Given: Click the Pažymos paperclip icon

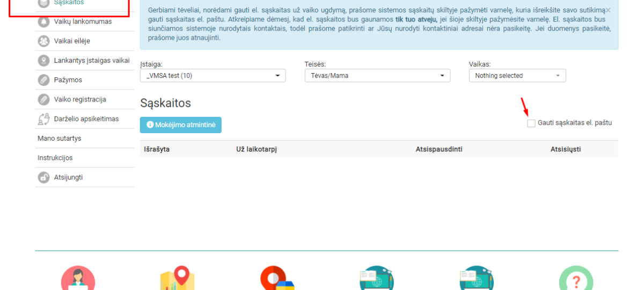Looking at the screenshot, I should click(44, 80).
